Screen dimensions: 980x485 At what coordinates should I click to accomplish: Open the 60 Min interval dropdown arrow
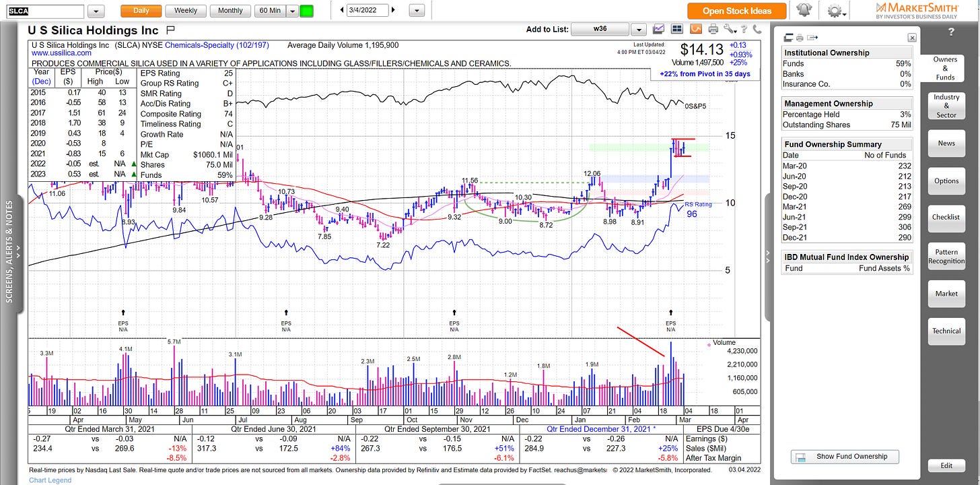(x=292, y=11)
